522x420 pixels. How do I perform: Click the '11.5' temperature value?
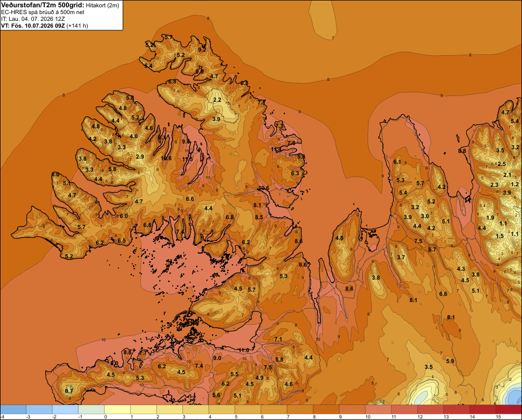187,160
